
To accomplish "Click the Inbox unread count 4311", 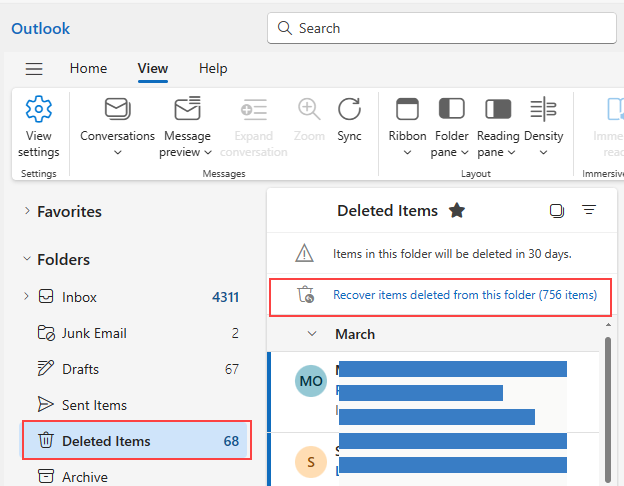I will point(225,297).
